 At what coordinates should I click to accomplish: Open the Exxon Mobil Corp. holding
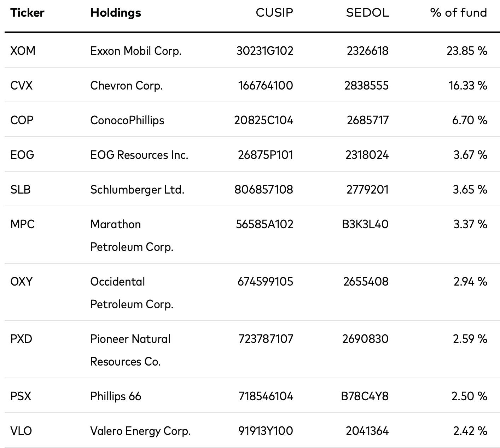tap(136, 51)
